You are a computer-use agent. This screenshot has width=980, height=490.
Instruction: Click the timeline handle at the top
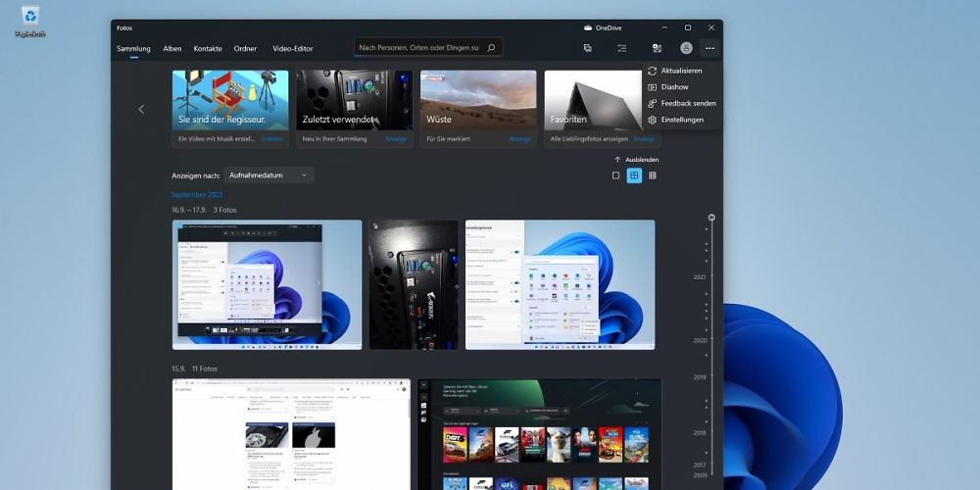point(711,218)
